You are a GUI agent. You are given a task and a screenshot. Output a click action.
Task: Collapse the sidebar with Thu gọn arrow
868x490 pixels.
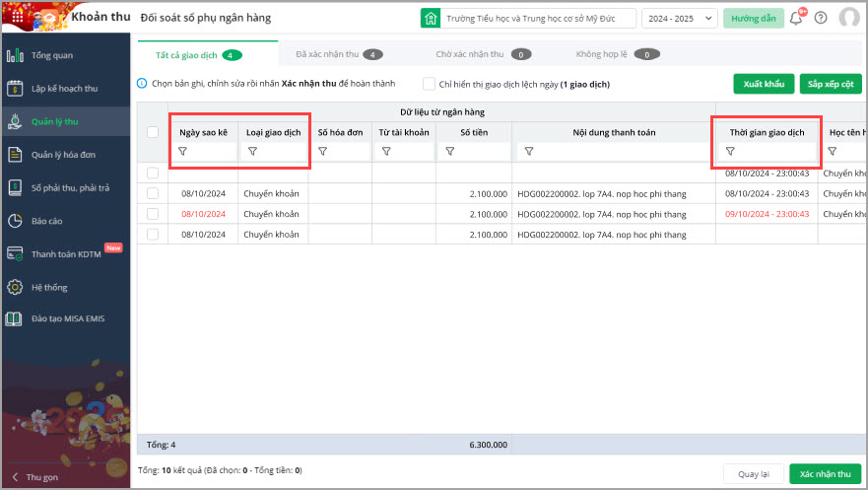[16, 477]
